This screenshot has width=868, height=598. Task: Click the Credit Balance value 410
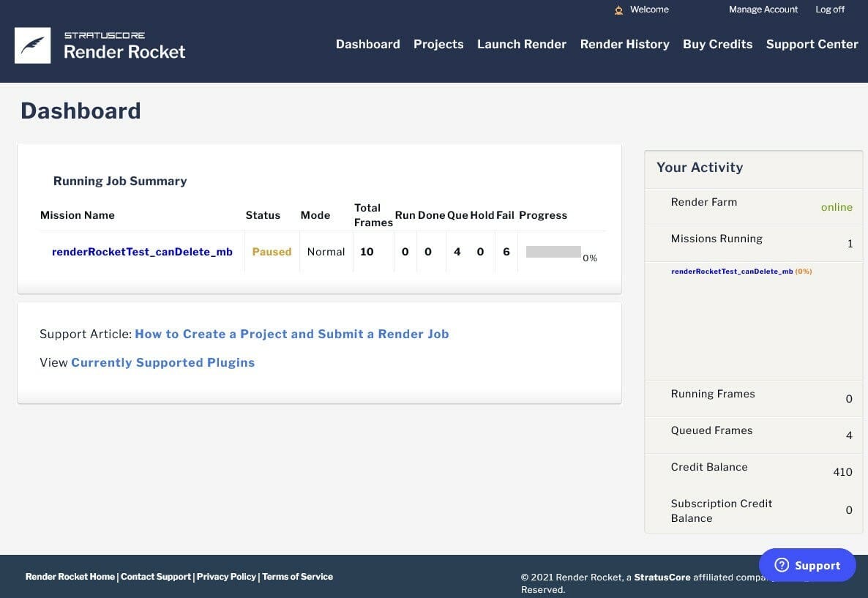(842, 472)
